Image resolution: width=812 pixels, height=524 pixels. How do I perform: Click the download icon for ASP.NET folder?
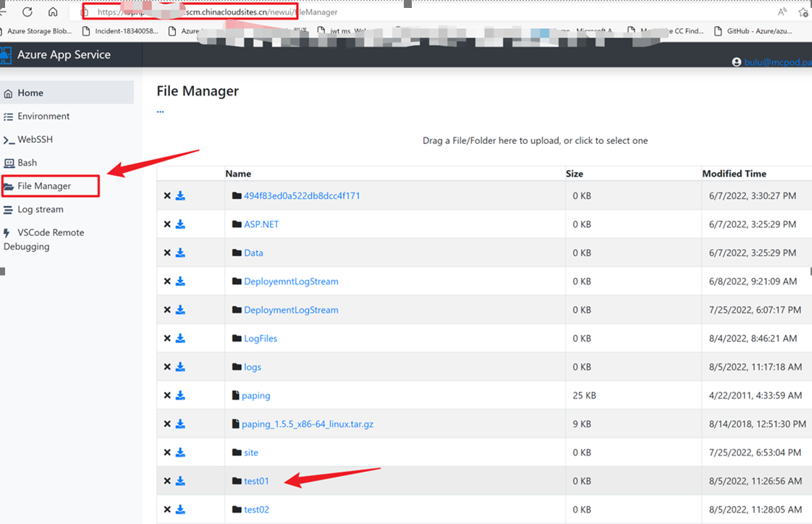point(180,224)
